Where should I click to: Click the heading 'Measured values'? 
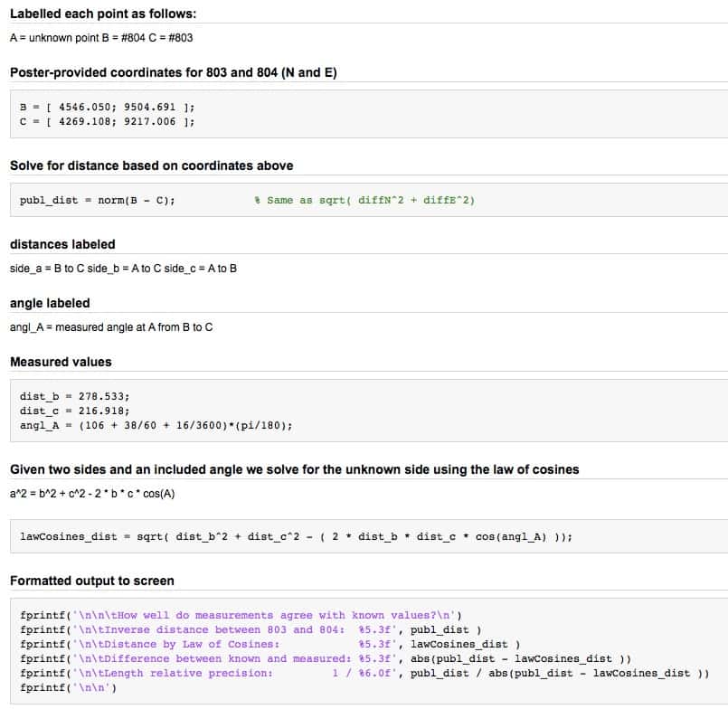click(x=61, y=362)
